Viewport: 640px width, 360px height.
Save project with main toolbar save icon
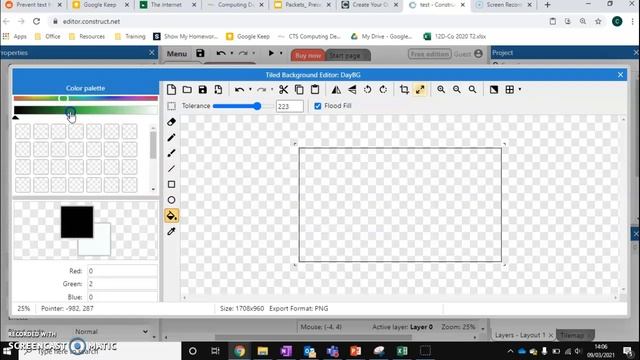(x=200, y=53)
